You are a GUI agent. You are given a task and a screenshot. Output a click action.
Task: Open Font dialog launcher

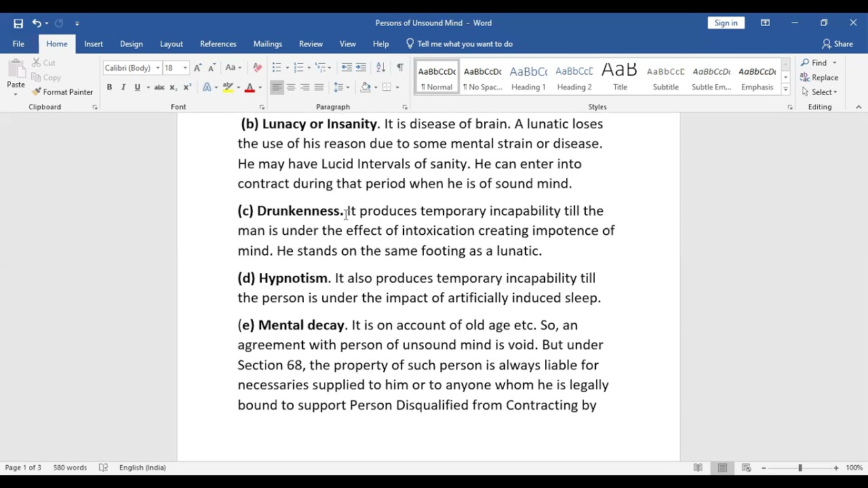point(262,107)
